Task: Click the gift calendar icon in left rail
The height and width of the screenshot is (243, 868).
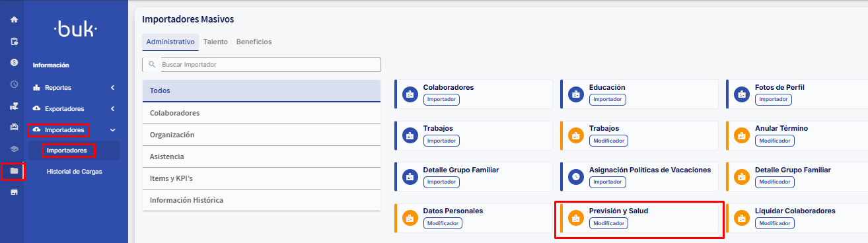Action: coord(14,127)
